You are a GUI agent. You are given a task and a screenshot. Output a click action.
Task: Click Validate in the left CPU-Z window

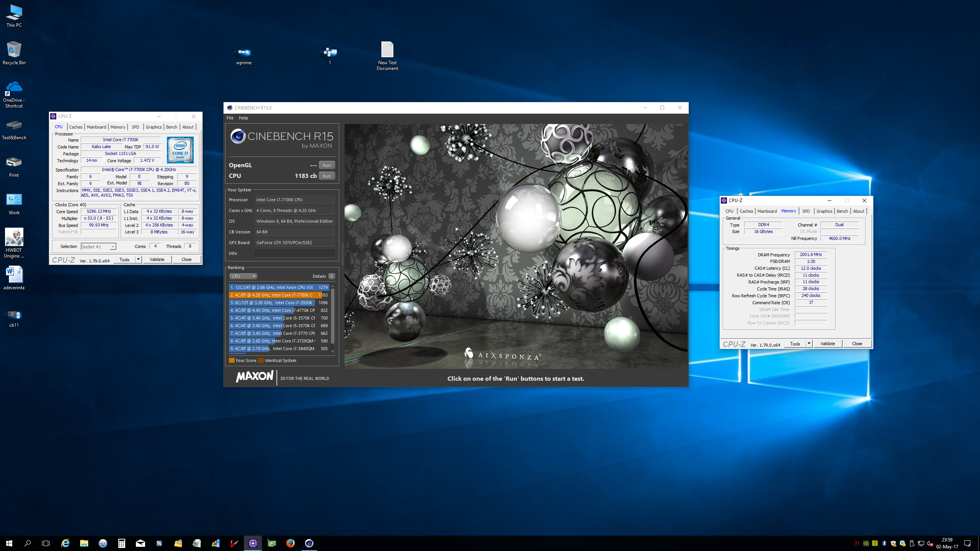point(157,259)
